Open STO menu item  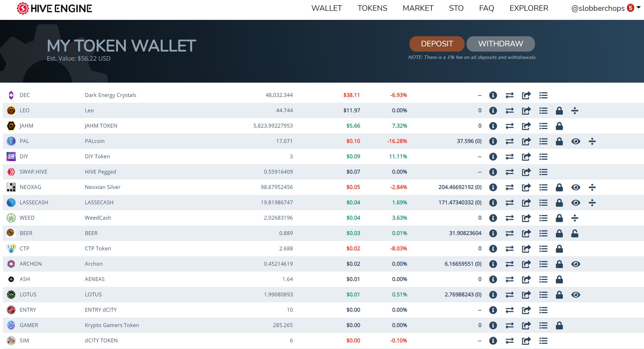[456, 8]
